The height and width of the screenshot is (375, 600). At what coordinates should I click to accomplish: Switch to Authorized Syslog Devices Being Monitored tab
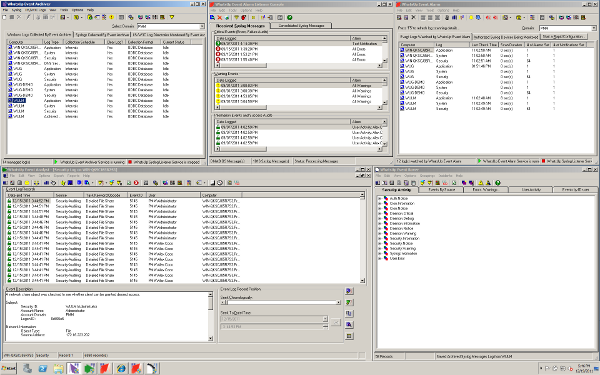coord(506,37)
